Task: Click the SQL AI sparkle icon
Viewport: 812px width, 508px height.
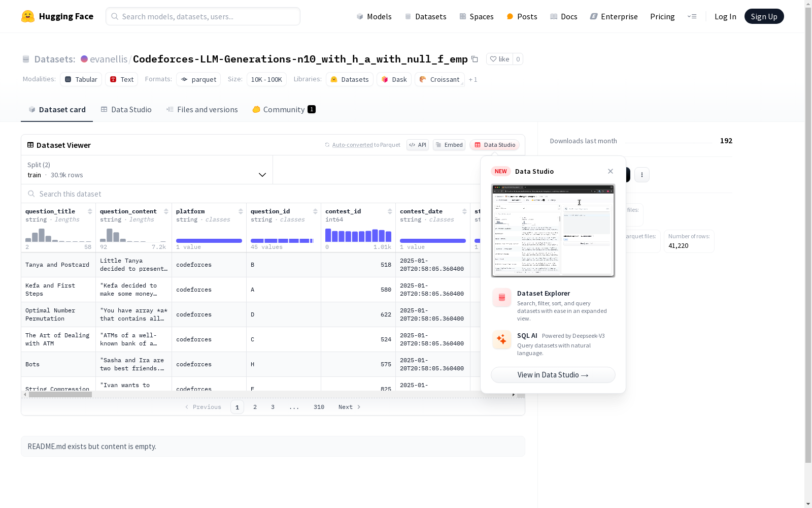Action: (x=502, y=340)
